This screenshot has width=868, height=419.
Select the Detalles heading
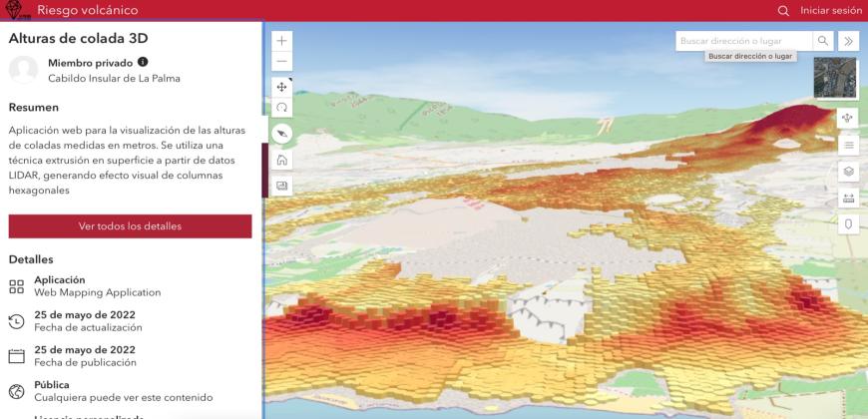(x=31, y=259)
